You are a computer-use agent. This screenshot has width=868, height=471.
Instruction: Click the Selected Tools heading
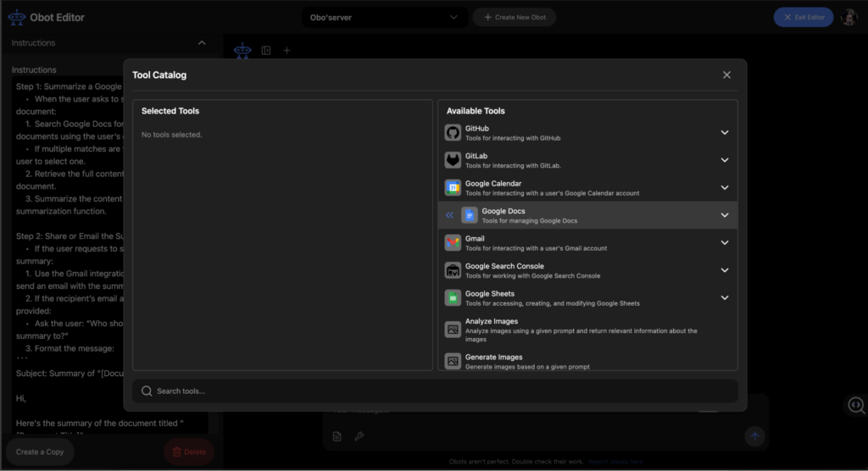pyautogui.click(x=170, y=111)
